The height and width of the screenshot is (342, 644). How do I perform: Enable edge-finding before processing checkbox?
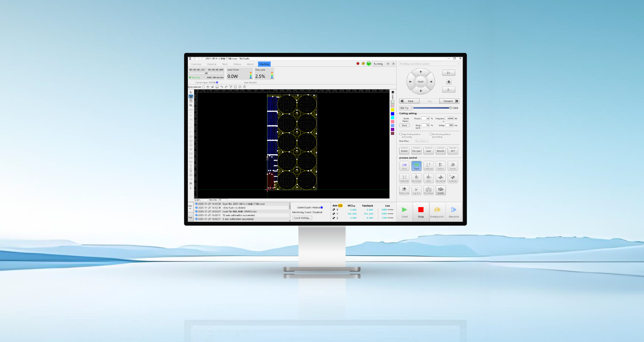coord(401,134)
